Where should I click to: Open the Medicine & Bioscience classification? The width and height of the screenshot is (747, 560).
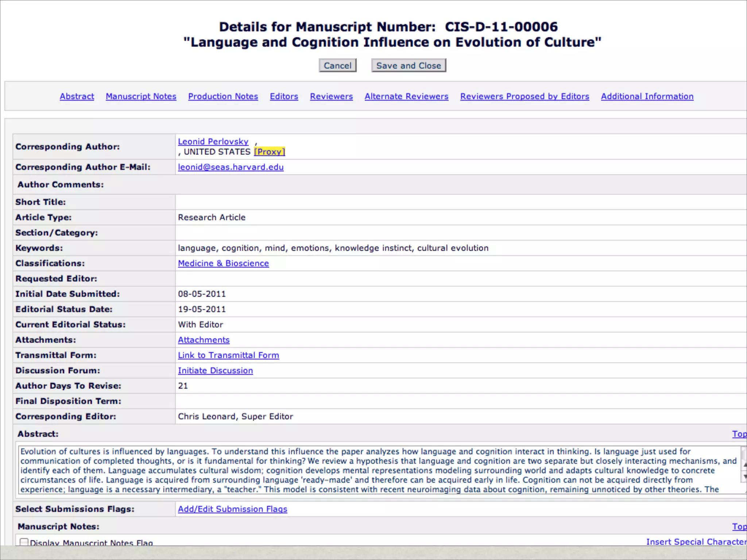(x=223, y=263)
